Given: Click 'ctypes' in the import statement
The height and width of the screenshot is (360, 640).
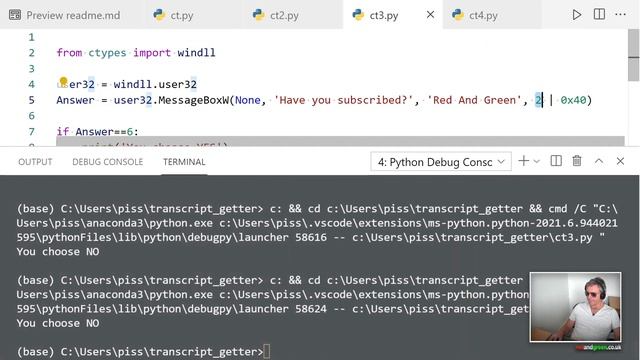Looking at the screenshot, I should click(107, 53).
